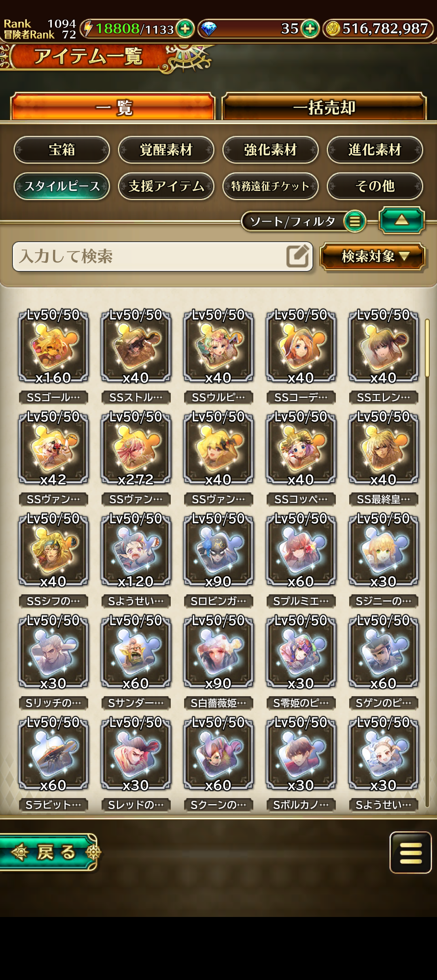Tap the 戻る back button

pos(48,852)
